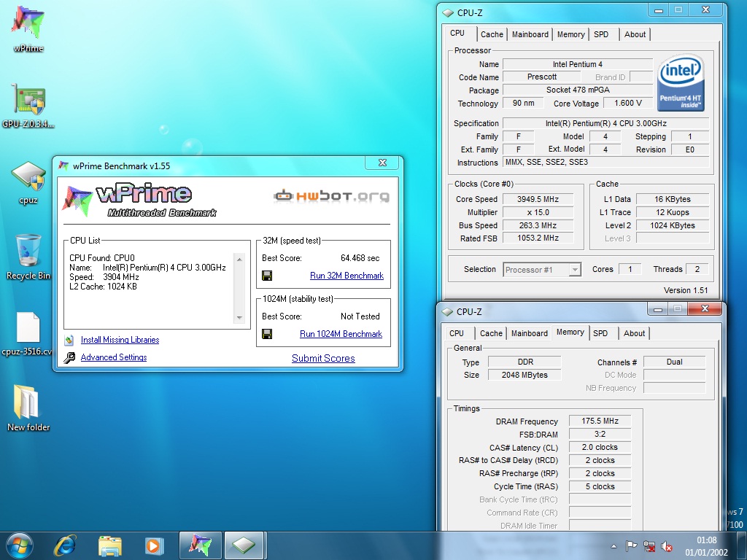
Task: Select SPD tab in bottom CPU-Z window
Action: tap(600, 333)
